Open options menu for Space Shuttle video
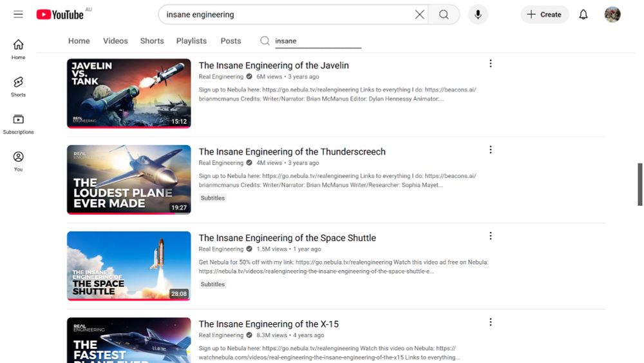This screenshot has height=363, width=644. pyautogui.click(x=490, y=236)
